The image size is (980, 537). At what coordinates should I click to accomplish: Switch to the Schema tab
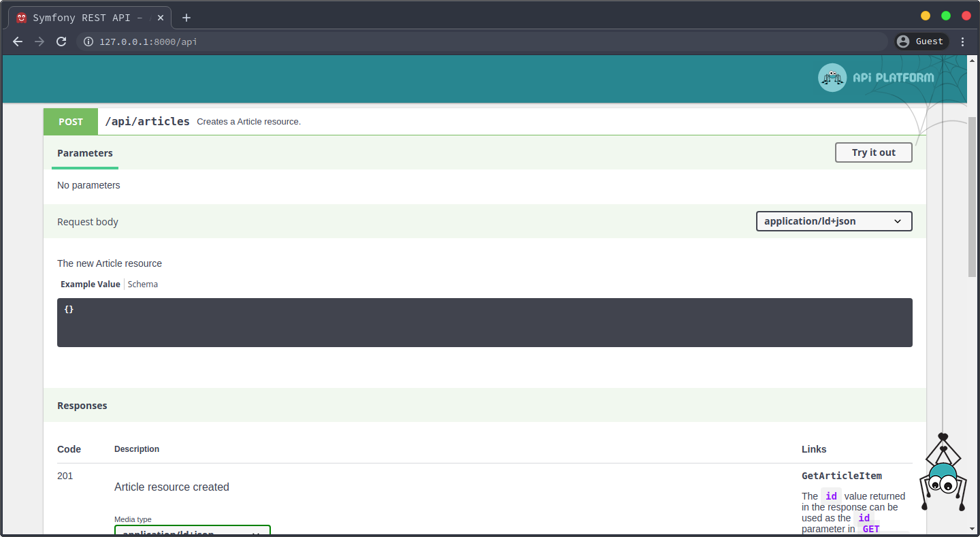[x=143, y=284]
